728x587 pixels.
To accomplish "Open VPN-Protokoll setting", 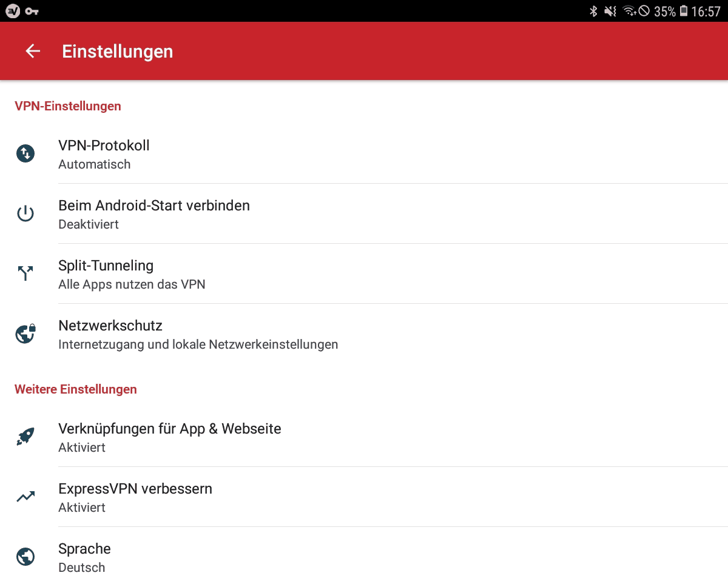I will tap(364, 154).
